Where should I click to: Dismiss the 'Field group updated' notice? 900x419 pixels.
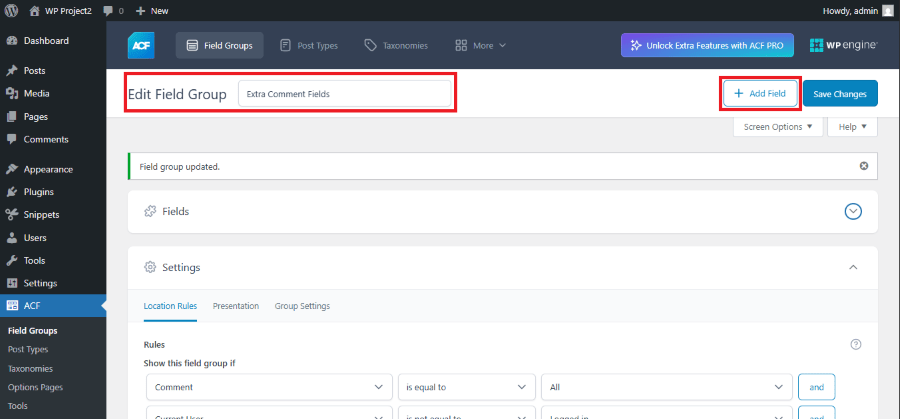click(x=863, y=166)
